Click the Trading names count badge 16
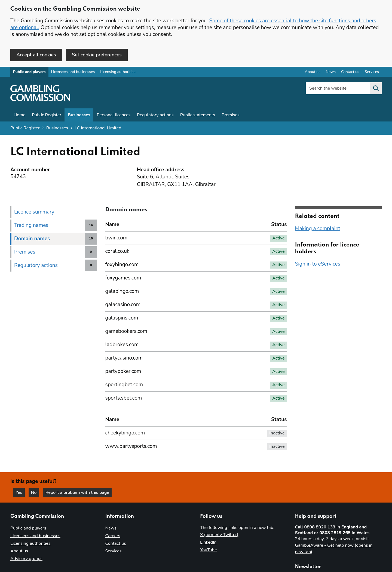The image size is (392, 572). (x=91, y=225)
